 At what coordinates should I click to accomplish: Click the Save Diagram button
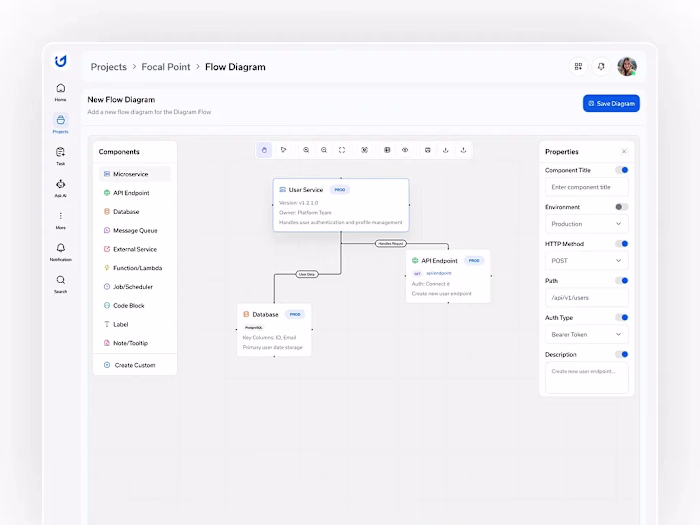point(611,104)
